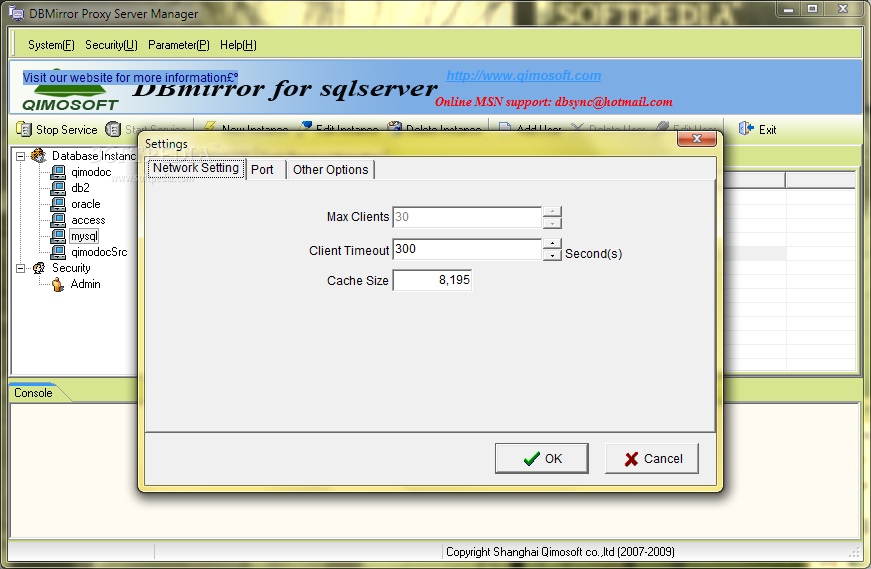Image resolution: width=871 pixels, height=569 pixels.
Task: Open the Parameter menu
Action: coord(179,45)
